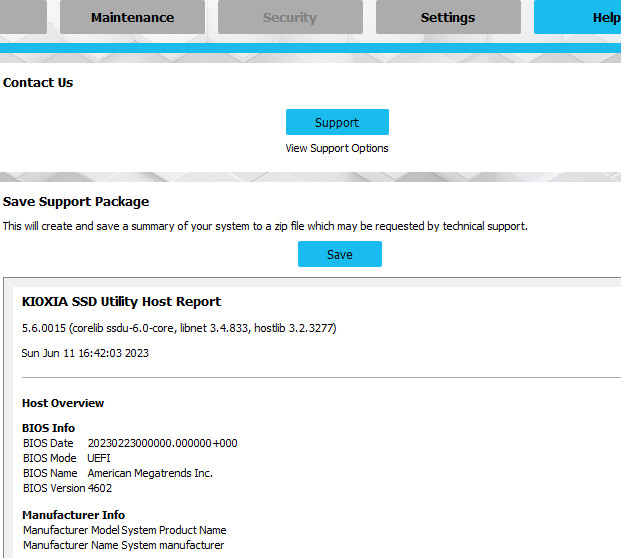Select the grayed-out Security tab
The width and height of the screenshot is (621, 558).
click(x=289, y=17)
